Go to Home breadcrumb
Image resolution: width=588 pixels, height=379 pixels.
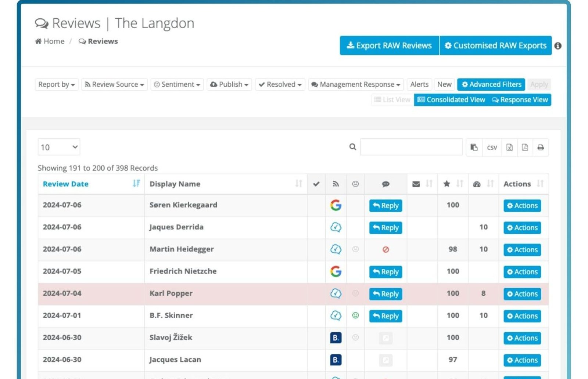(x=50, y=41)
